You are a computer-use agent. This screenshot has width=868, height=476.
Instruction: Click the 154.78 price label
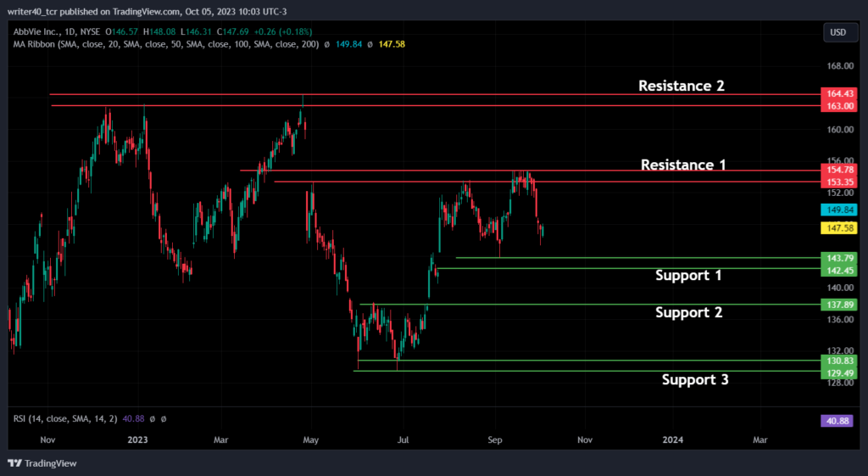[839, 170]
